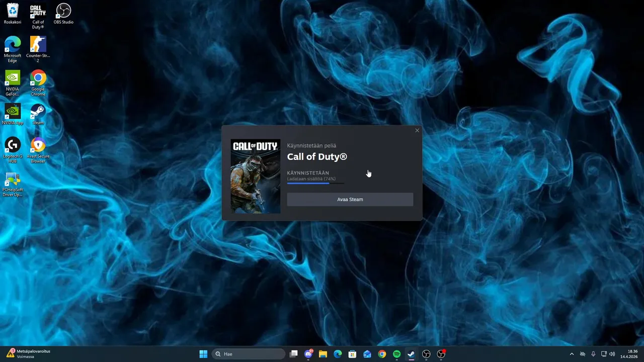Open the Windows Start menu
The width and height of the screenshot is (644, 362).
[x=203, y=354]
